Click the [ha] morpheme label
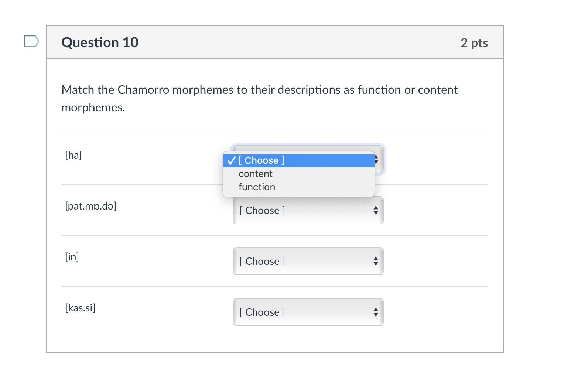 tap(73, 155)
